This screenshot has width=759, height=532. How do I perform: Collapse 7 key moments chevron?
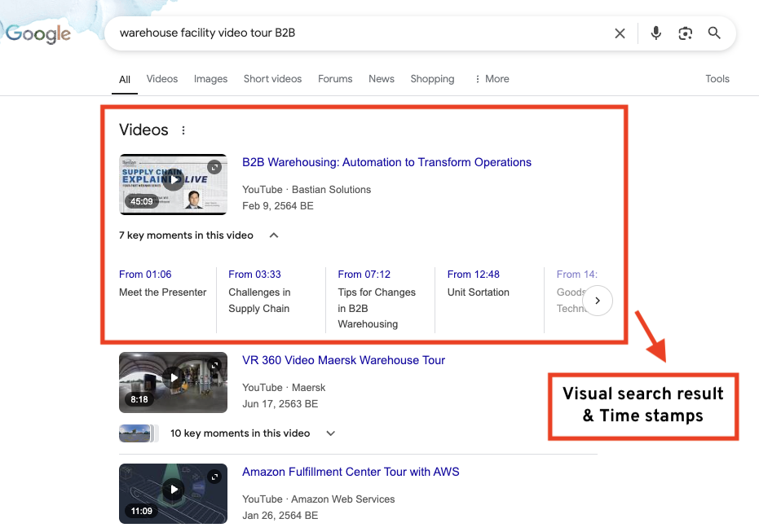pos(273,235)
